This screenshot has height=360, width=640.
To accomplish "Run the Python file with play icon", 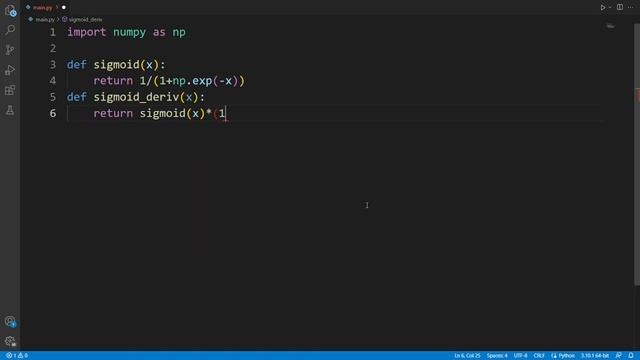I will click(602, 7).
